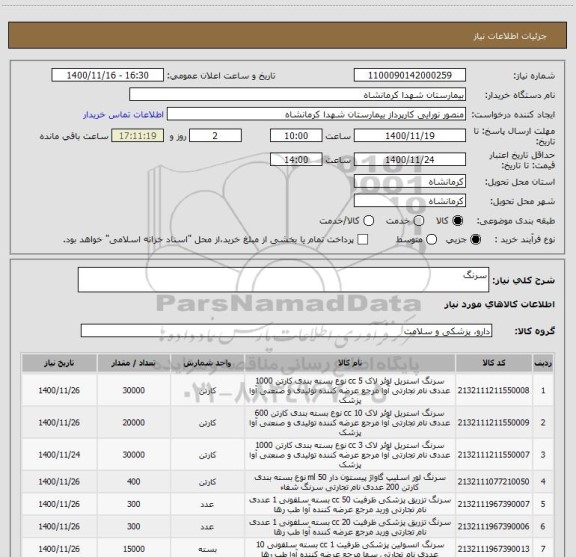Click product code 213211967390007
This screenshot has width=576, height=557.
click(493, 504)
